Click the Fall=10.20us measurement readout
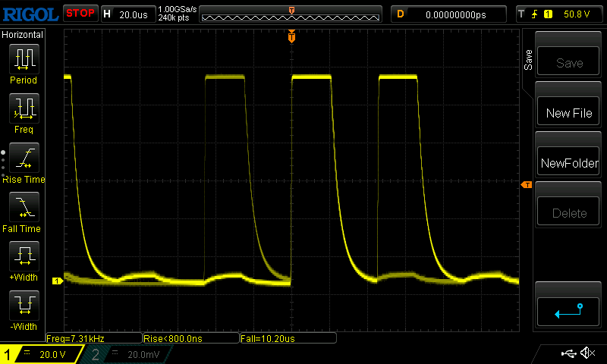The height and width of the screenshot is (364, 607). pyautogui.click(x=286, y=338)
